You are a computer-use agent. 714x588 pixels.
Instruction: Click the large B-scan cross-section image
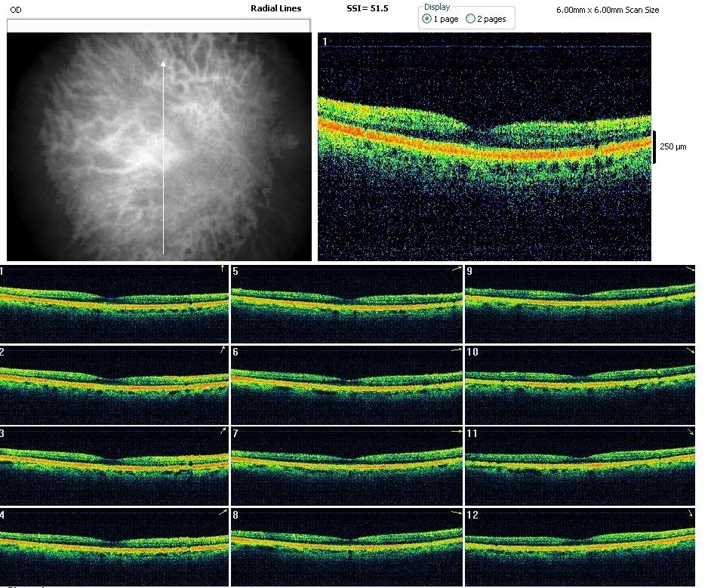pos(485,147)
